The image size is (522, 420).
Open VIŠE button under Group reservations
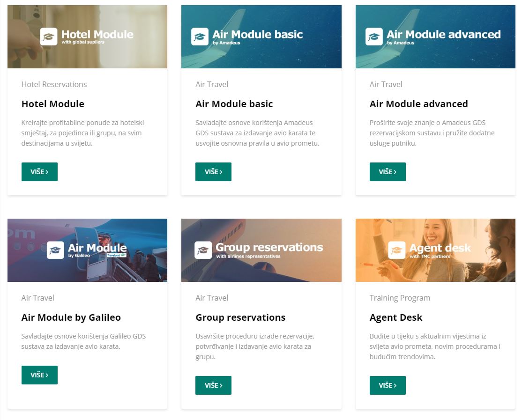pyautogui.click(x=213, y=385)
